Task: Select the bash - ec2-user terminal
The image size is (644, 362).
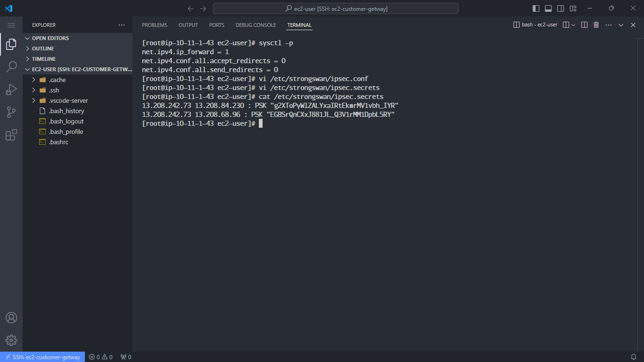Action: [x=535, y=25]
